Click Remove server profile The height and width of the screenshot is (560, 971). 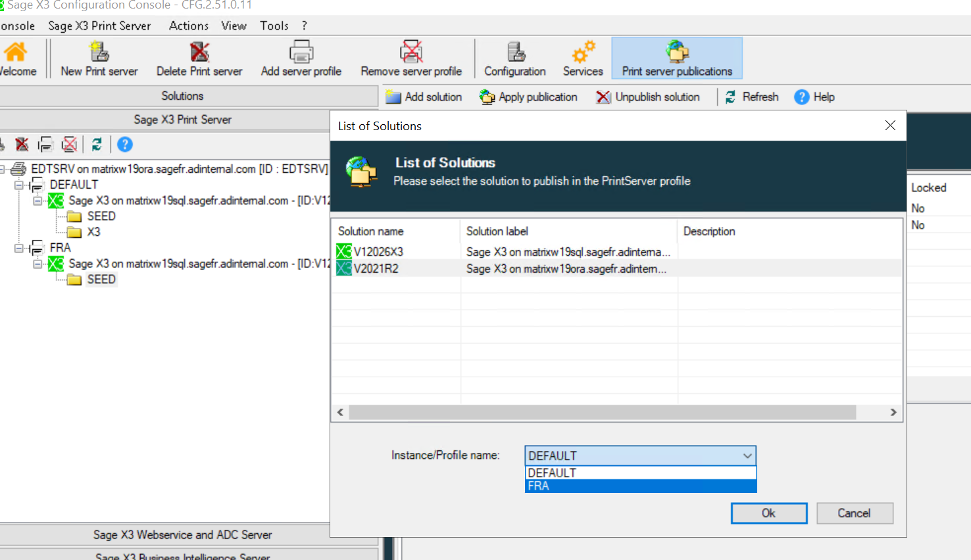click(411, 58)
